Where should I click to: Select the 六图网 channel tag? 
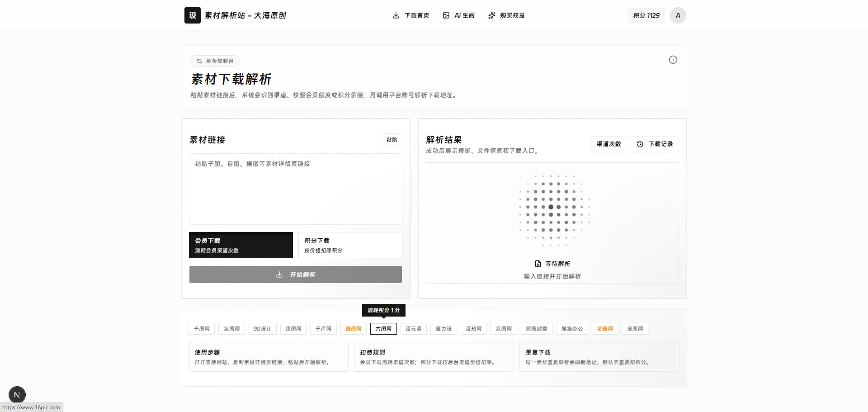point(383,329)
